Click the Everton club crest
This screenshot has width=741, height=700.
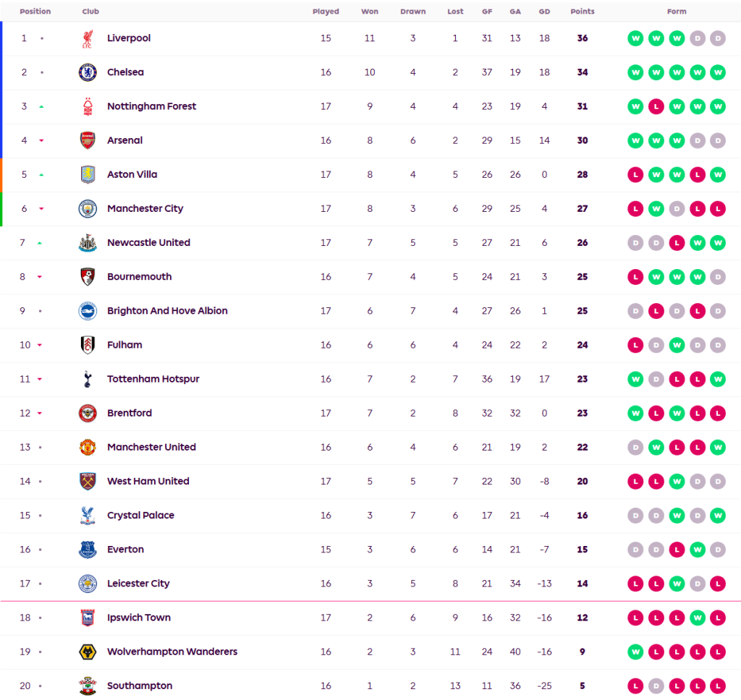pyautogui.click(x=88, y=550)
